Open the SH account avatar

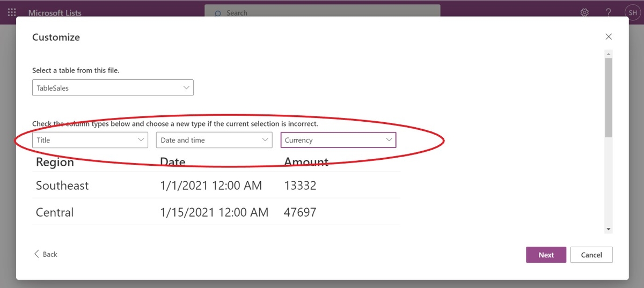[x=633, y=12]
